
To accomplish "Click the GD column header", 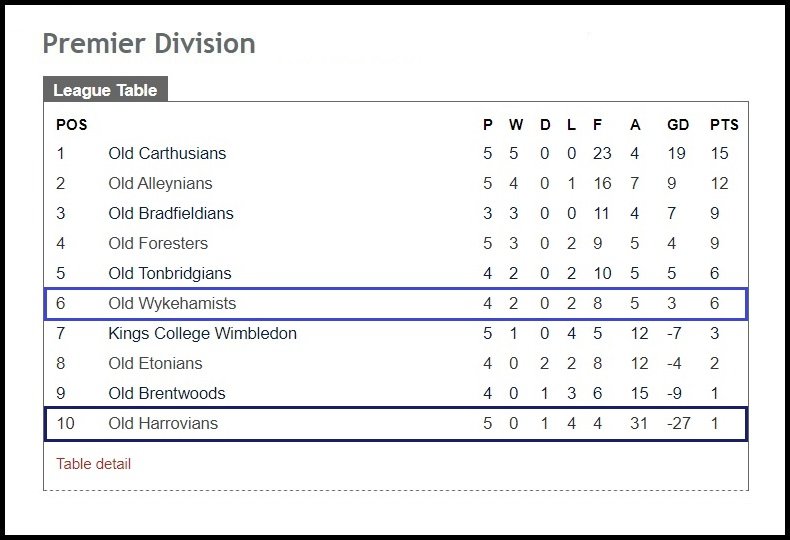I will tap(678, 125).
